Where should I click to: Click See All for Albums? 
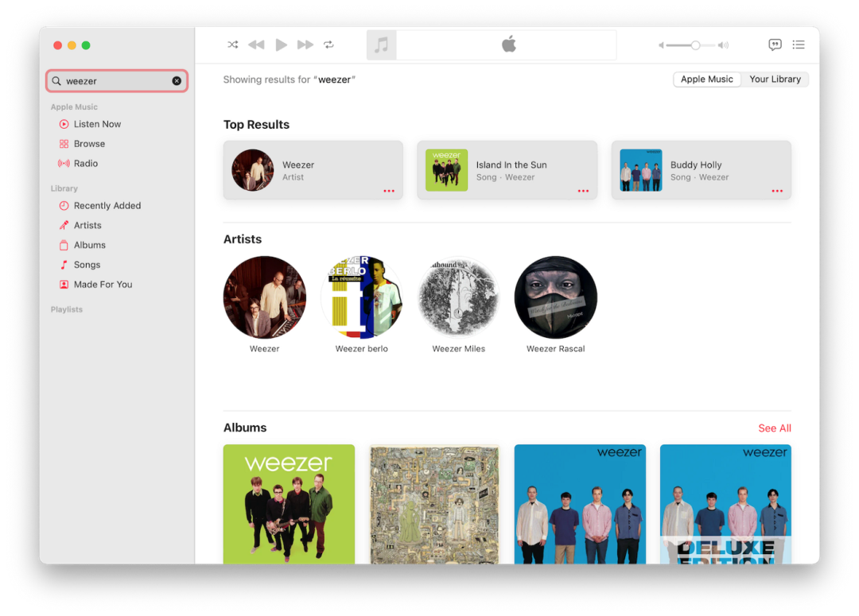tap(774, 428)
